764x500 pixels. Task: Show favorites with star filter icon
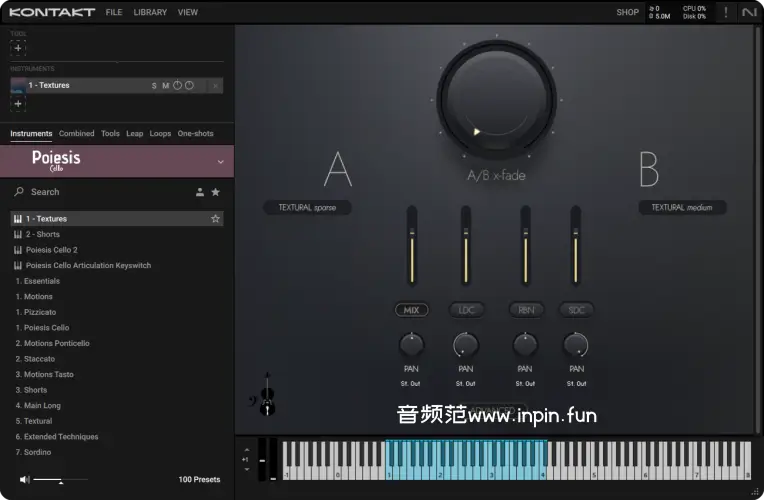tap(215, 192)
